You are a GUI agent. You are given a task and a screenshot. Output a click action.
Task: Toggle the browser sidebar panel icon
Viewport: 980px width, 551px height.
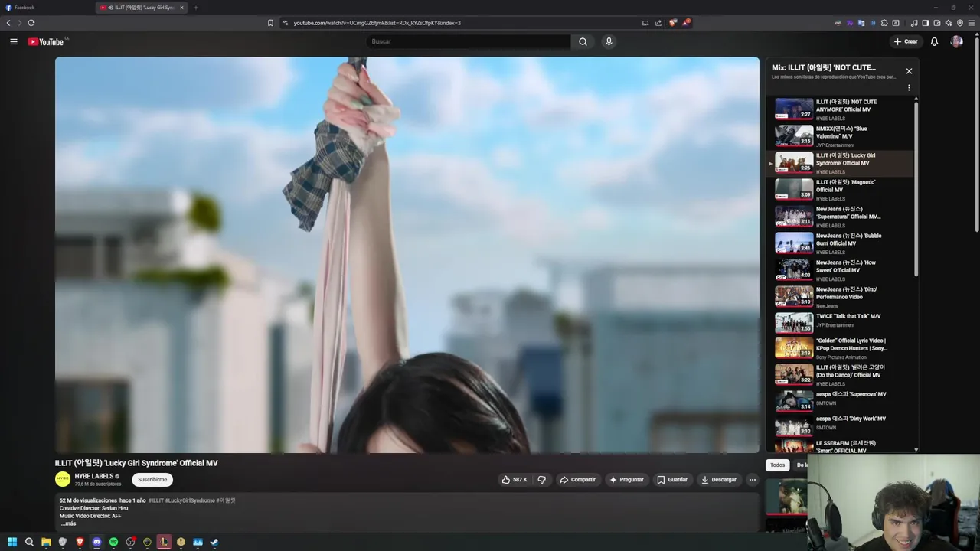click(x=926, y=23)
